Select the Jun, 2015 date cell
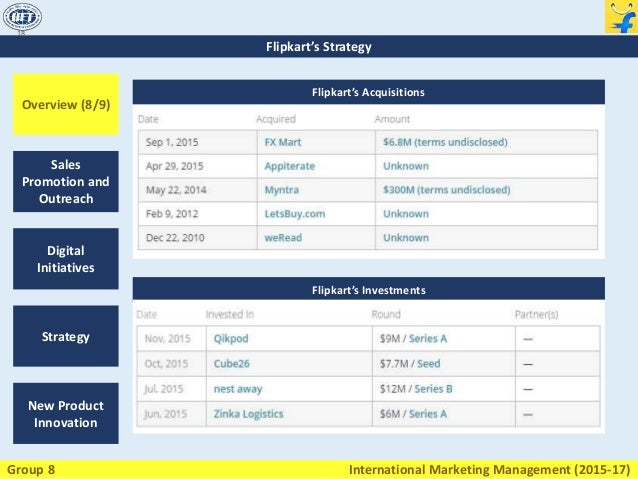This screenshot has width=638, height=479. coord(172,414)
